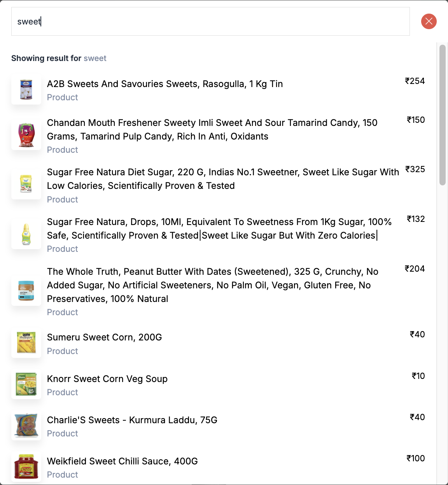The width and height of the screenshot is (448, 485).
Task: Select Sumeru Sweet Corn, 200G
Action: pos(104,337)
